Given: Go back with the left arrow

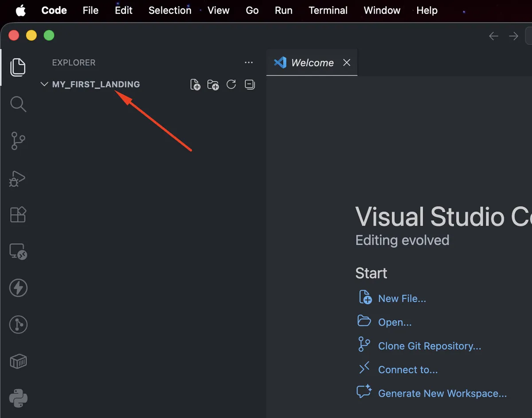Looking at the screenshot, I should pos(493,36).
